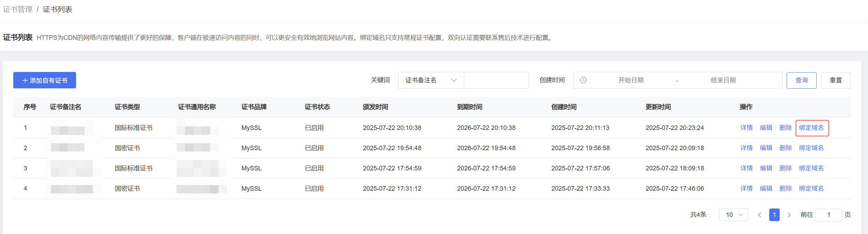868x234 pixels.
Task: Click 删除 for certificate row 1
Action: (x=786, y=128)
